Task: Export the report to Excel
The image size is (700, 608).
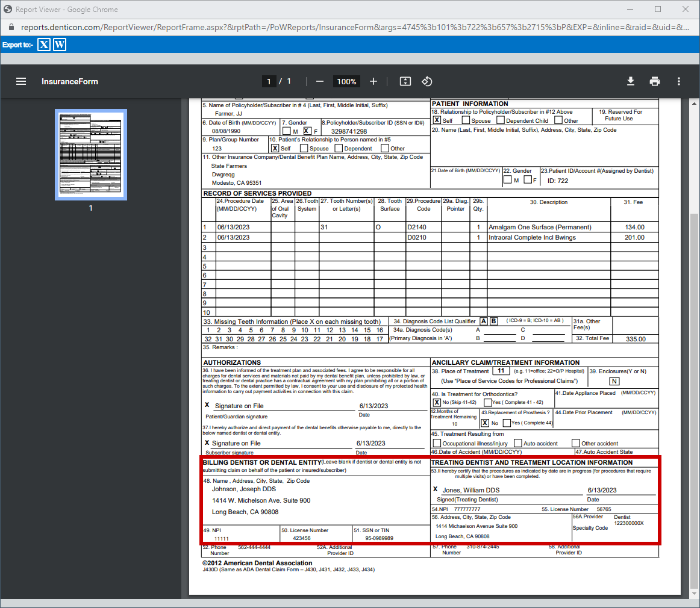Action: pos(44,45)
